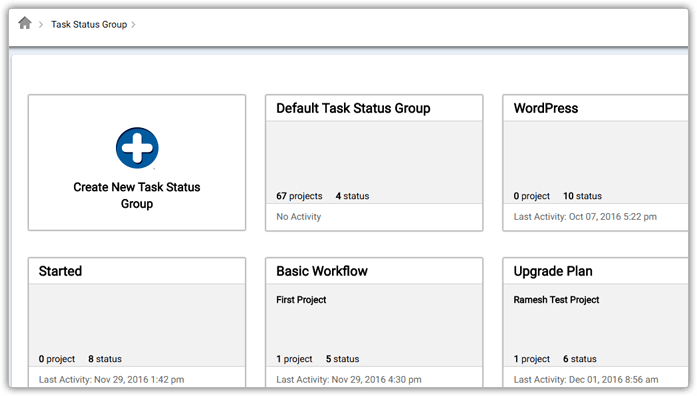Open the Basic Workflow group title
697x396 pixels.
[322, 271]
